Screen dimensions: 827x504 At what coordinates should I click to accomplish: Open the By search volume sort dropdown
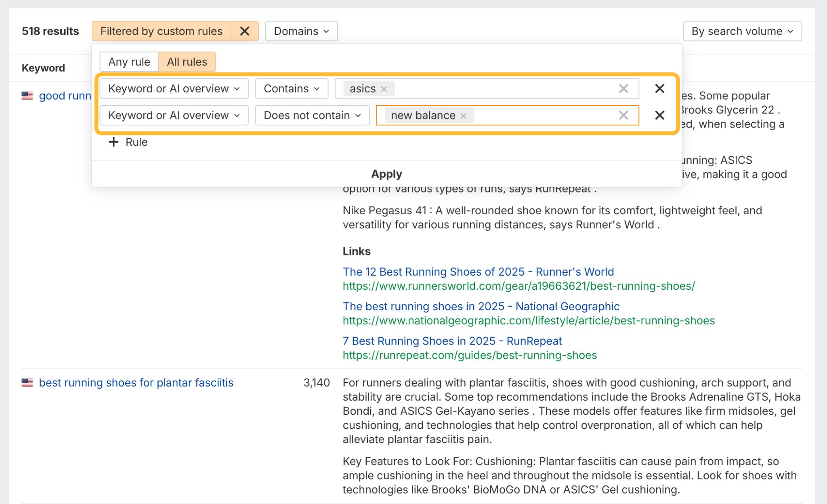point(742,31)
